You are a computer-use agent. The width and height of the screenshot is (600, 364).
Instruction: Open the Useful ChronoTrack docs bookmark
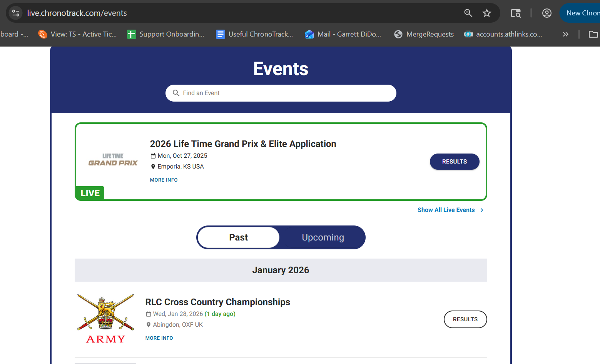tap(255, 34)
